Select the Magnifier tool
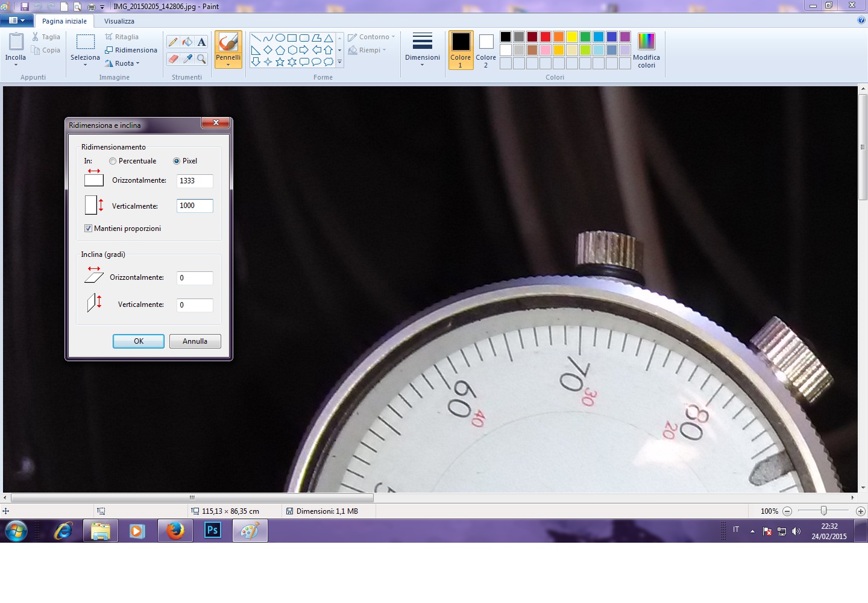Screen dimensions: 868x603 (201, 58)
